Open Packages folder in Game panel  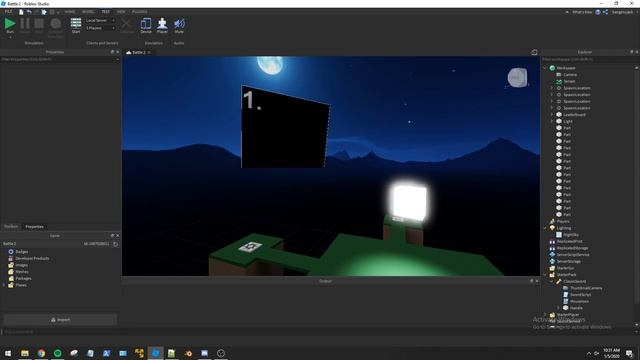click(x=23, y=278)
